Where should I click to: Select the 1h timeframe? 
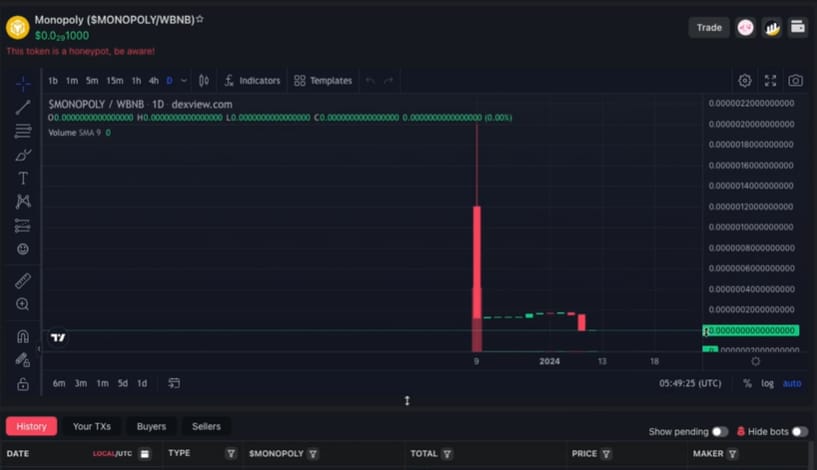click(x=136, y=81)
